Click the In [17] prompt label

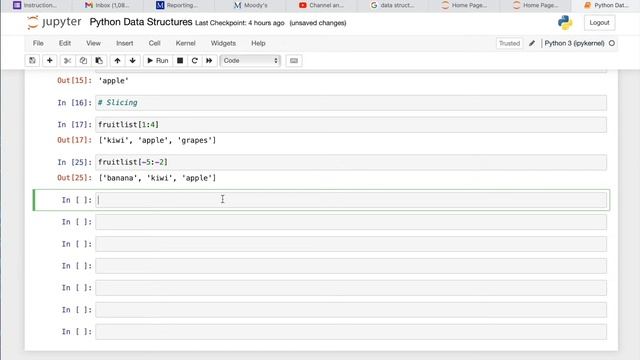click(x=75, y=124)
